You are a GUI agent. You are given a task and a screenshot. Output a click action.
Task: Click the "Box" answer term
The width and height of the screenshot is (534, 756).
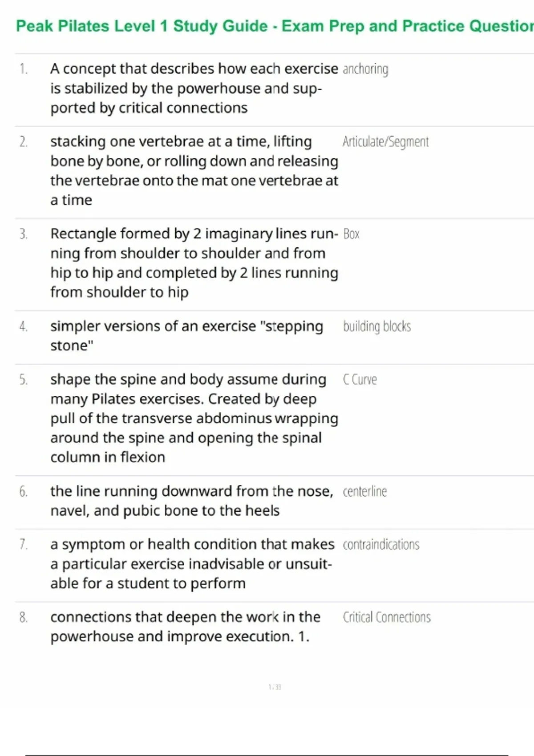[351, 234]
